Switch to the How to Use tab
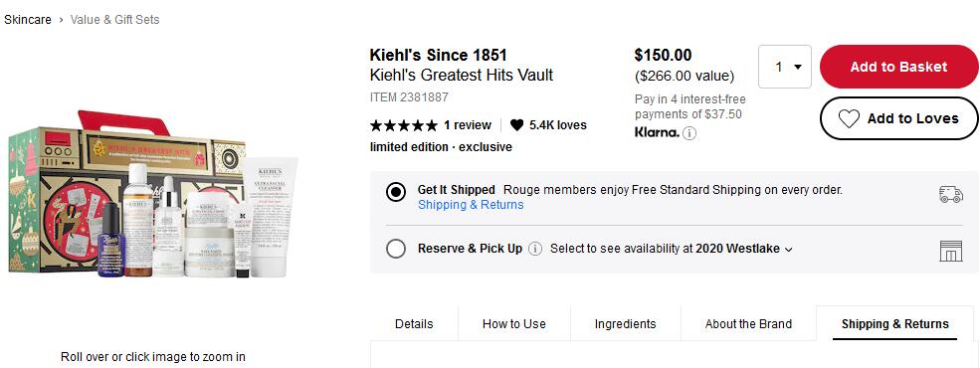The width and height of the screenshot is (980, 368). pos(513,324)
